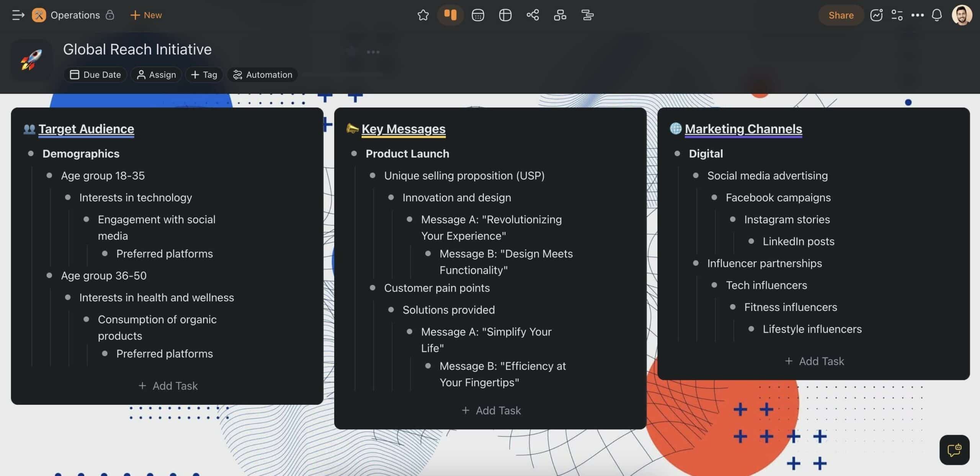Screen dimensions: 980x476
Task: Click the Assign option
Action: 156,75
